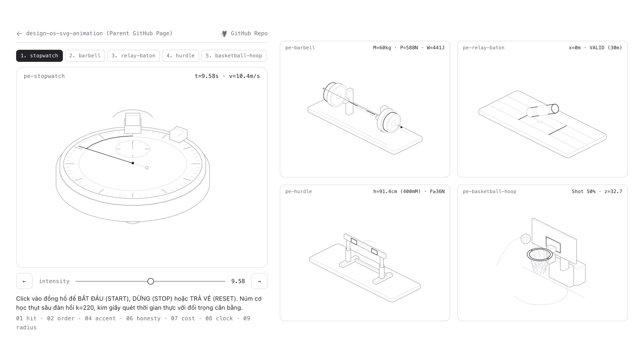Click the center pivot of the stopwatch hand

click(133, 163)
